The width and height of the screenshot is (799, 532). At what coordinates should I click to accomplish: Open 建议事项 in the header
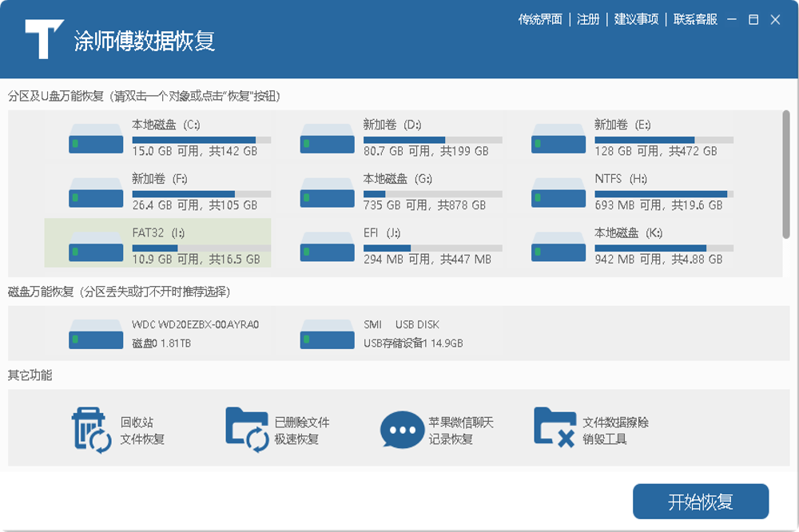point(636,20)
